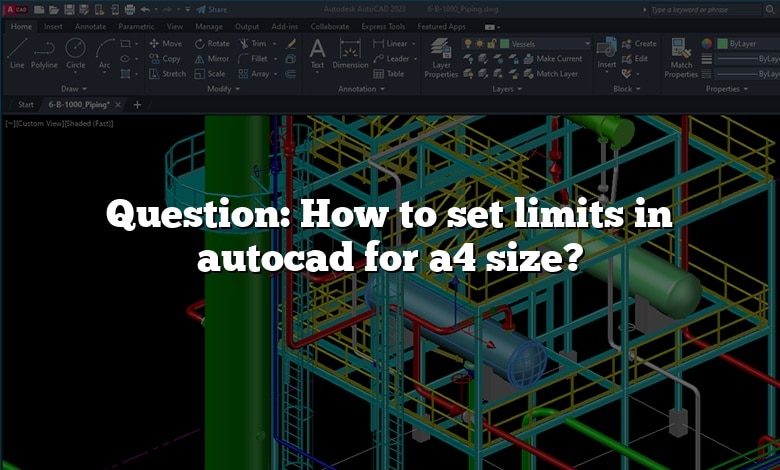The height and width of the screenshot is (470, 780).
Task: Activate the Rotate command
Action: [x=212, y=44]
